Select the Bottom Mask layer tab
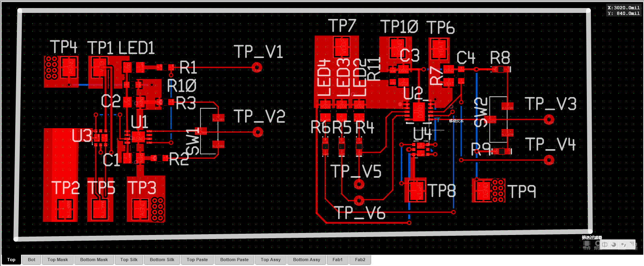Screen dimensions: 644x266 tap(94, 260)
